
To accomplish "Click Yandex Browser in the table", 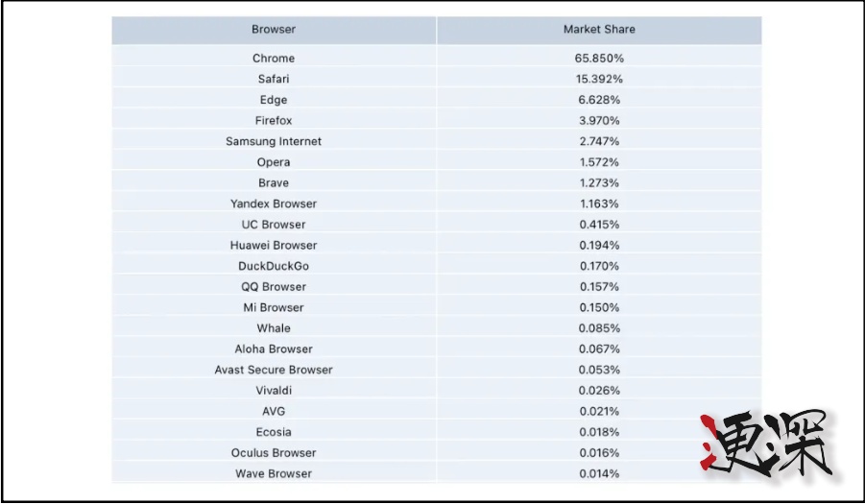I will (x=274, y=204).
